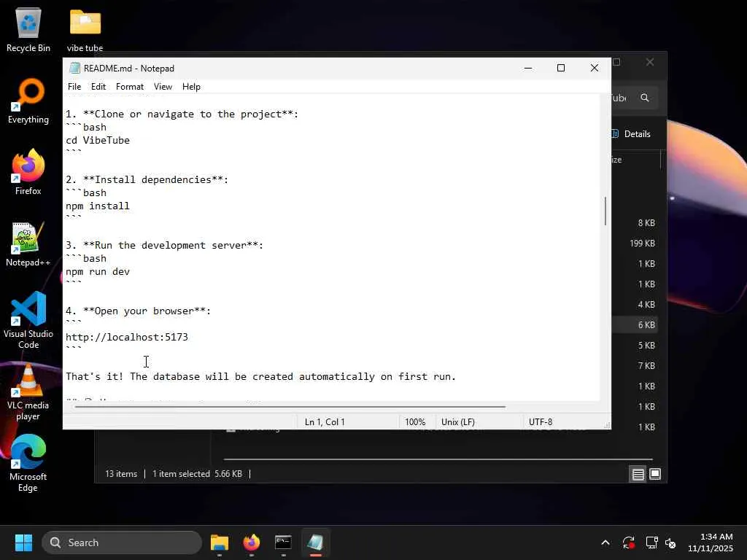Screen dimensions: 747x560
Task: Click the http://localhost:5173 text
Action: 127,338
